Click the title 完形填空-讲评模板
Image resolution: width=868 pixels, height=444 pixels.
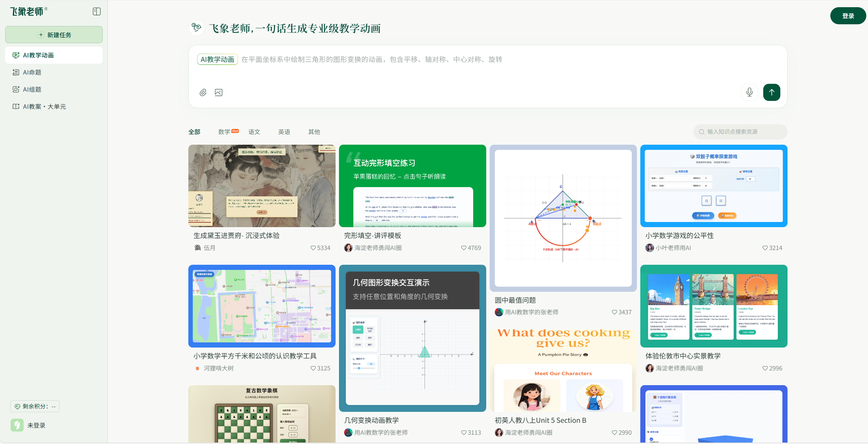tap(373, 236)
